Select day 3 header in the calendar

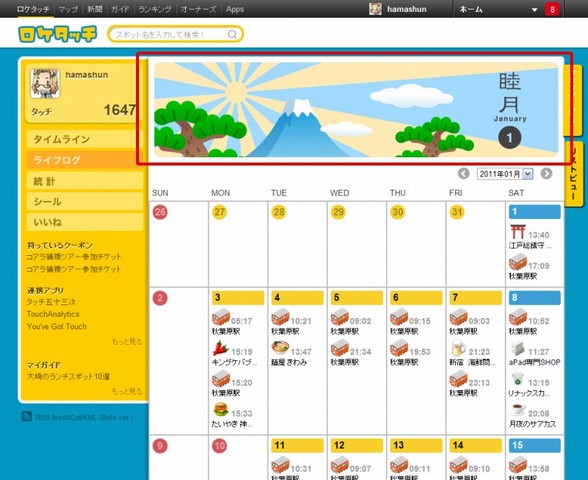coord(238,297)
